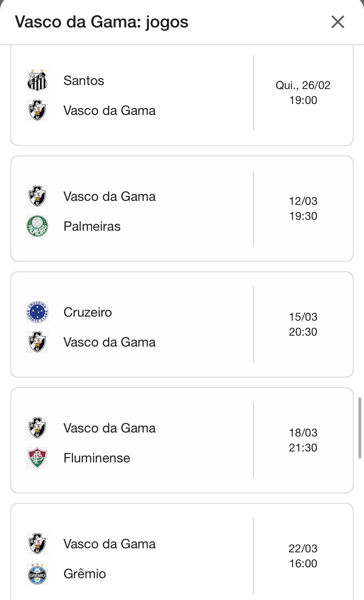
Task: Select the Fluminense team name
Action: point(97,458)
